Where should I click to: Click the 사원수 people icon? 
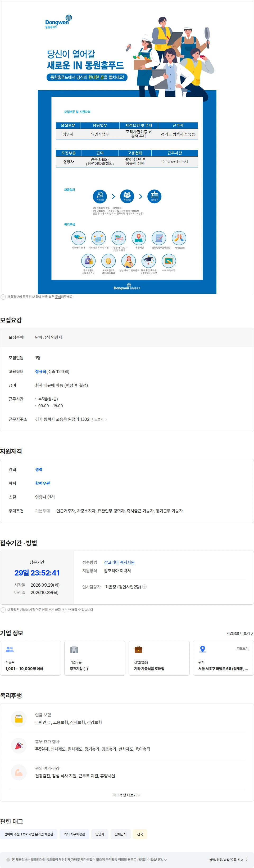click(10, 649)
